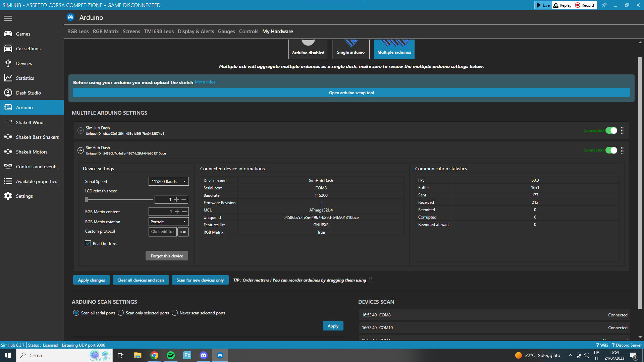Go to the Devices section

[32, 63]
